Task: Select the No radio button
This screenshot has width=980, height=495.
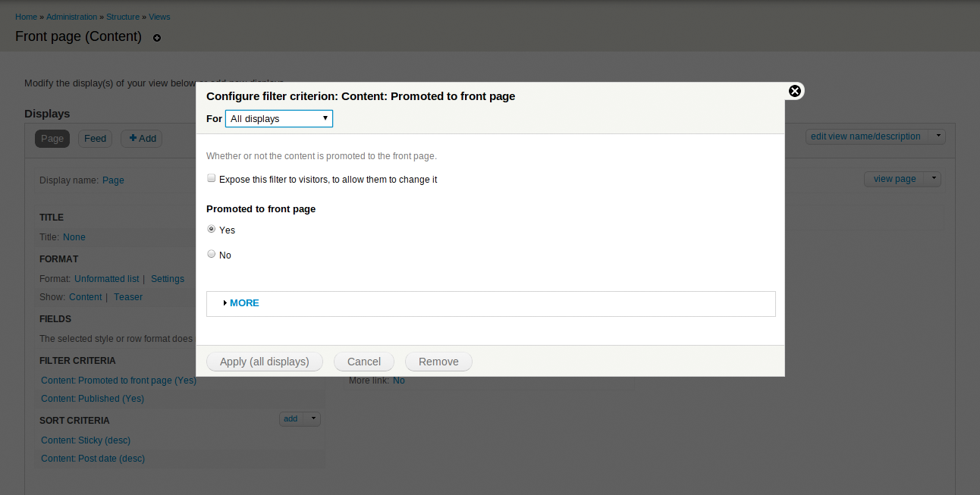Action: [x=212, y=255]
